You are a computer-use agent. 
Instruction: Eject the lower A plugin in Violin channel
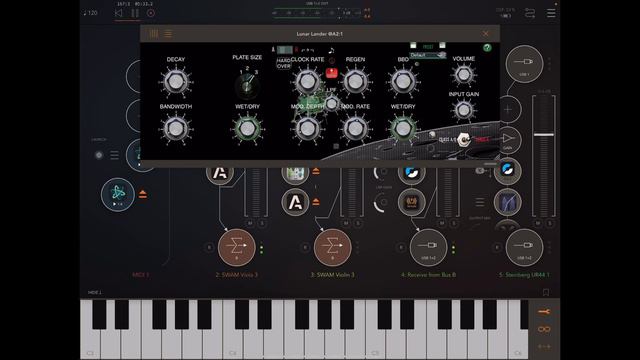[316, 202]
